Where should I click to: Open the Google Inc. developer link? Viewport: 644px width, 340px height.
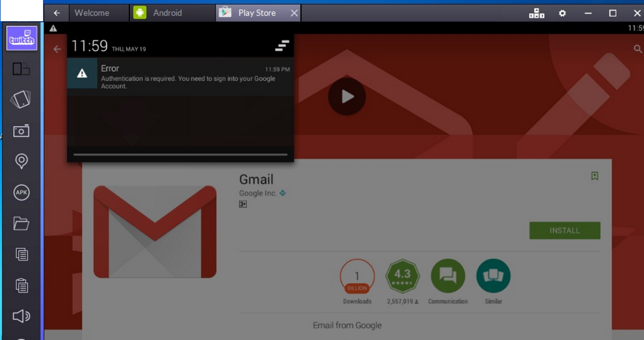point(257,193)
